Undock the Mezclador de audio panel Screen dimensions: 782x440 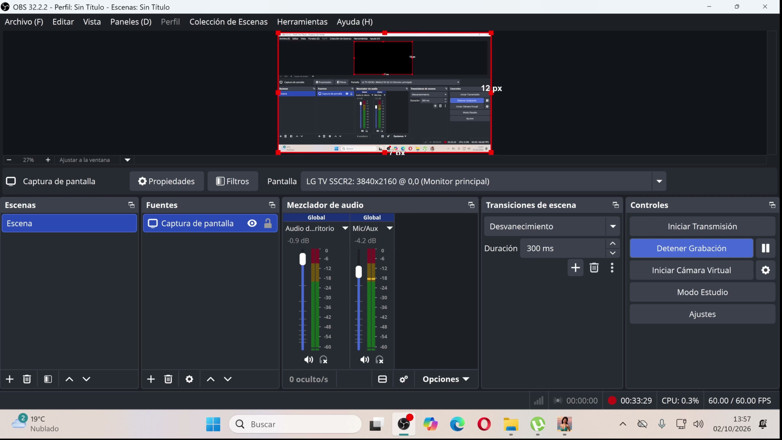(471, 205)
